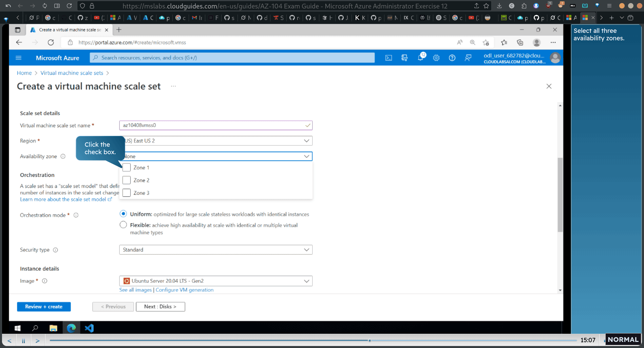
Task: Open Windows Start menu
Action: pyautogui.click(x=18, y=328)
